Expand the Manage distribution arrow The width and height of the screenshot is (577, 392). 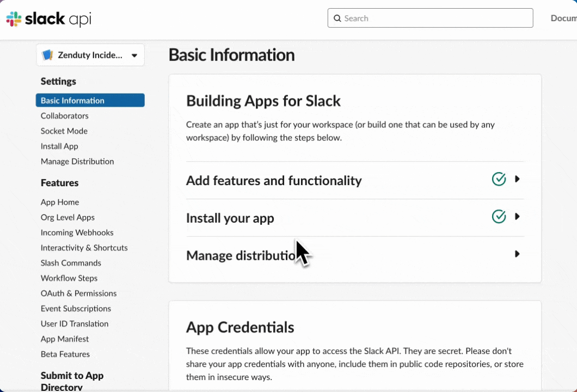point(517,254)
